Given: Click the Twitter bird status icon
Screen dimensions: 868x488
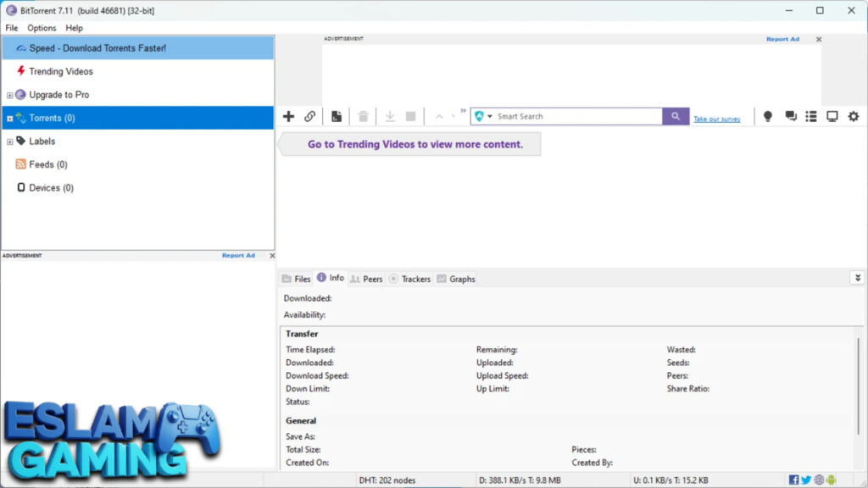Looking at the screenshot, I should click(x=806, y=480).
